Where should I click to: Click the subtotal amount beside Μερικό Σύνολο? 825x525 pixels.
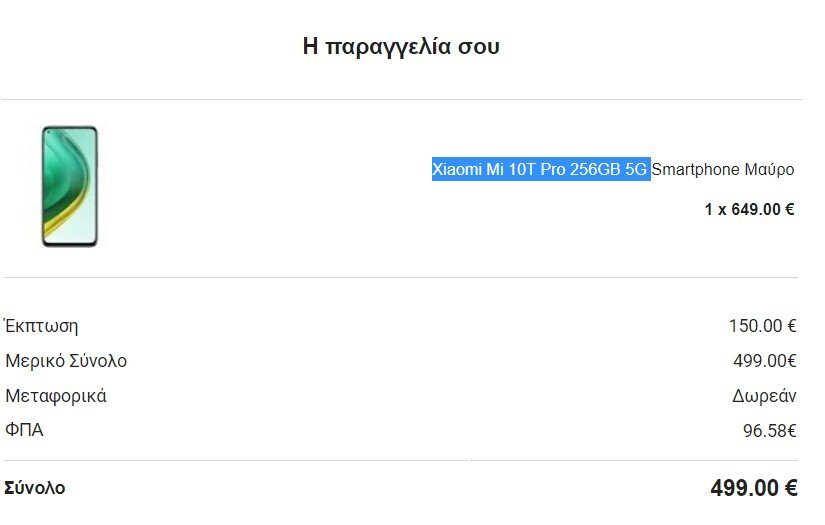(x=764, y=361)
